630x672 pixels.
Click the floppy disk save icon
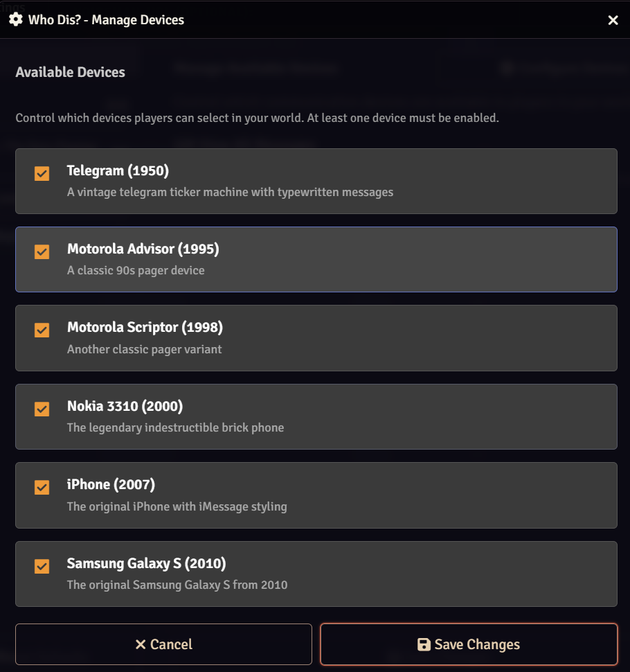424,644
